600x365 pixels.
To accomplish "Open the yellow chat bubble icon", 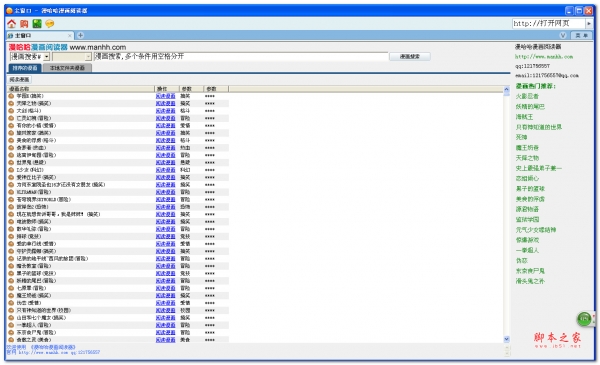I will [x=49, y=24].
